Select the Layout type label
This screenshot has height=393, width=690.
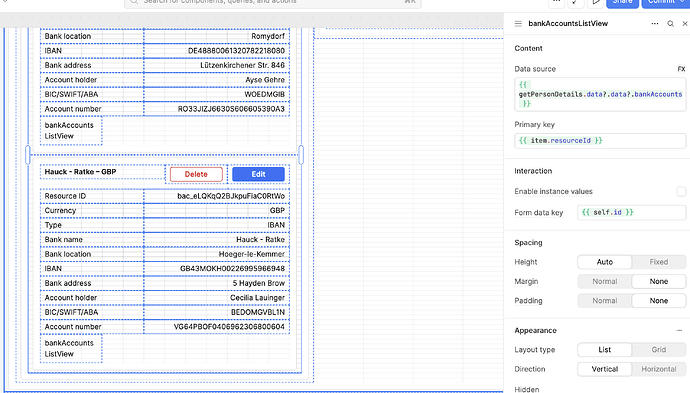[535, 349]
